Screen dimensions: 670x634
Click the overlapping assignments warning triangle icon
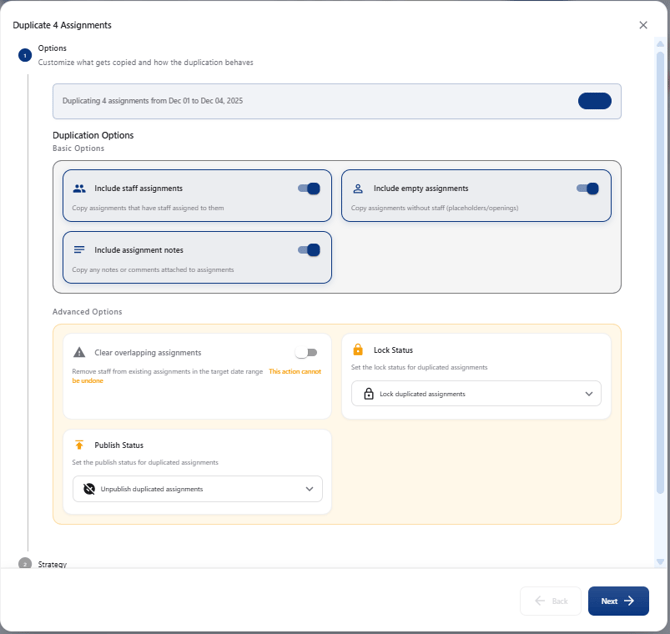[80, 353]
